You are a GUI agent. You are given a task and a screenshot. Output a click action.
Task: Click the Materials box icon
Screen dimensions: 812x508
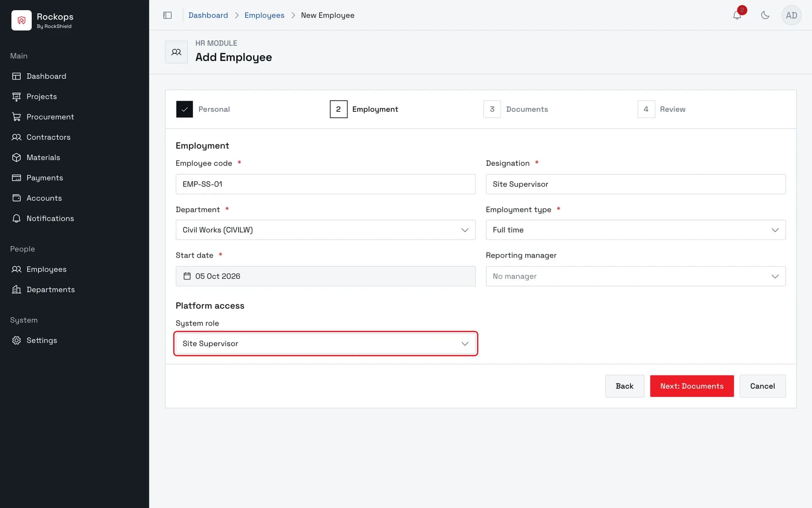point(16,157)
